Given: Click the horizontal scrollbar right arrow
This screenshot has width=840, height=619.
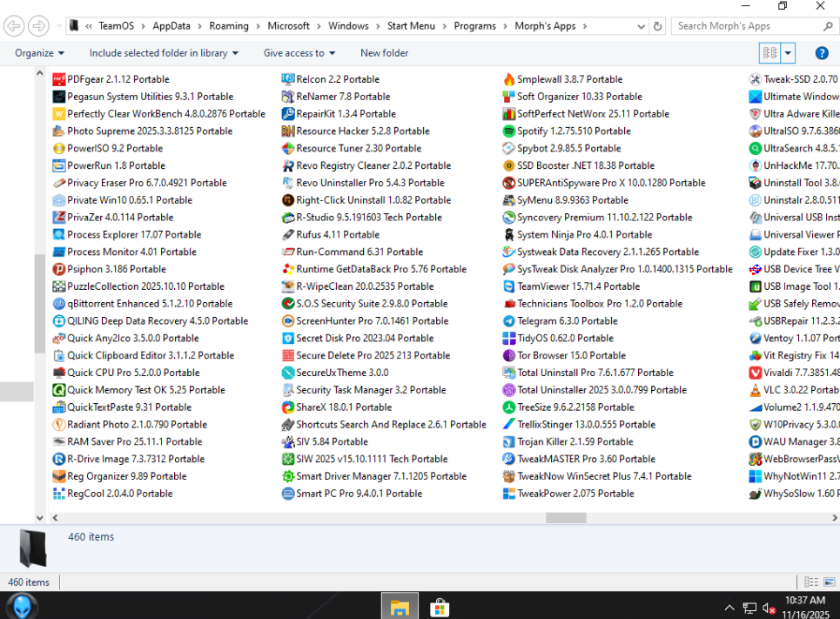Looking at the screenshot, I should click(834, 518).
